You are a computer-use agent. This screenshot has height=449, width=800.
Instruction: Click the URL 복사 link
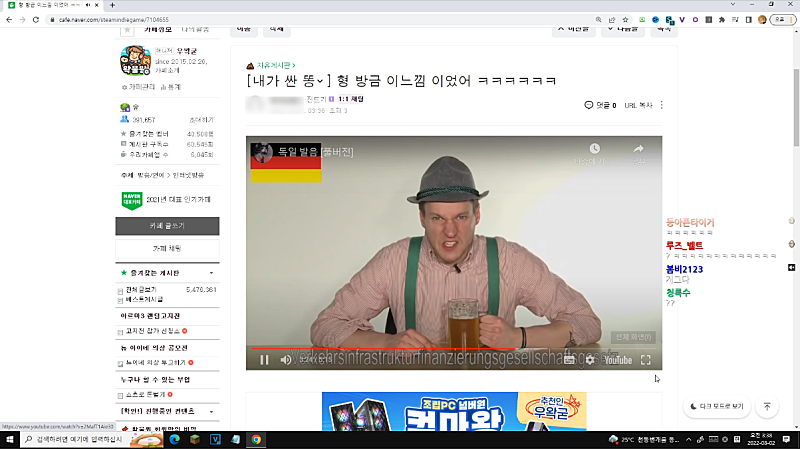[637, 105]
